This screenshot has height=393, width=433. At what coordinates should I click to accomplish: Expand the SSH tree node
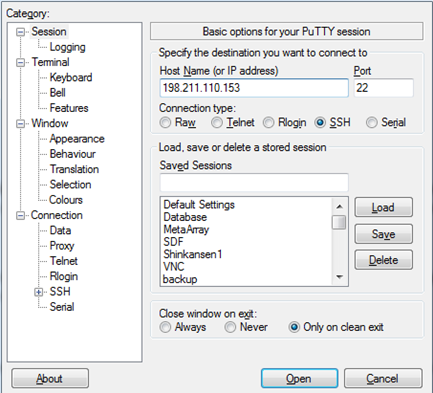pos(39,292)
